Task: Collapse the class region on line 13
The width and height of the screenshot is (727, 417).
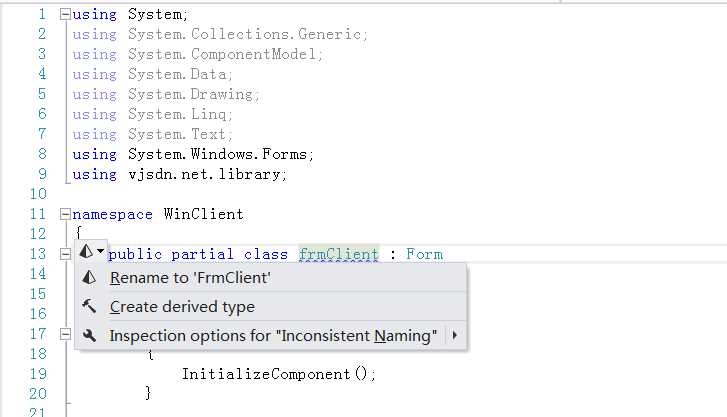Action: 65,254
